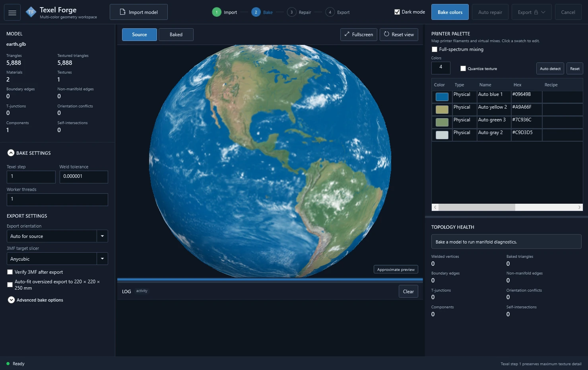Click the Weld tolerance input field
Viewport: 588px width, 370px height.
pyautogui.click(x=84, y=177)
